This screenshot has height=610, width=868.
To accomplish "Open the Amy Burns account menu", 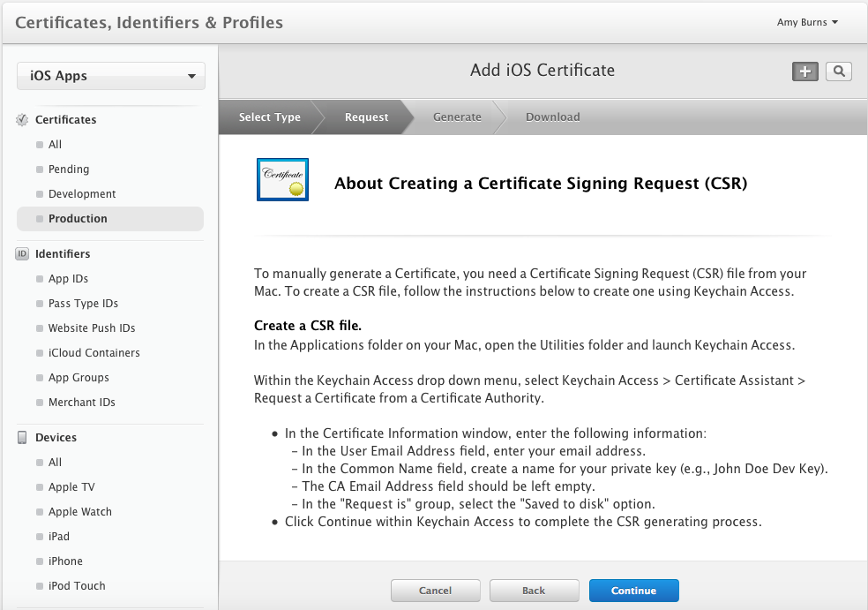I will point(807,22).
